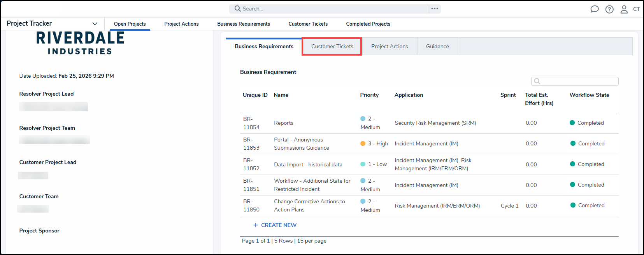The height and width of the screenshot is (255, 644).
Task: Sort by the Workflow State column header
Action: [589, 95]
